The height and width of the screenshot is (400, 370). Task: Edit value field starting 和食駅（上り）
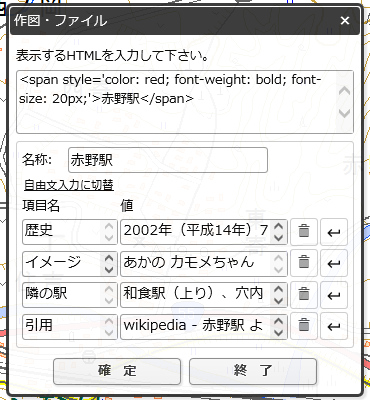(204, 295)
